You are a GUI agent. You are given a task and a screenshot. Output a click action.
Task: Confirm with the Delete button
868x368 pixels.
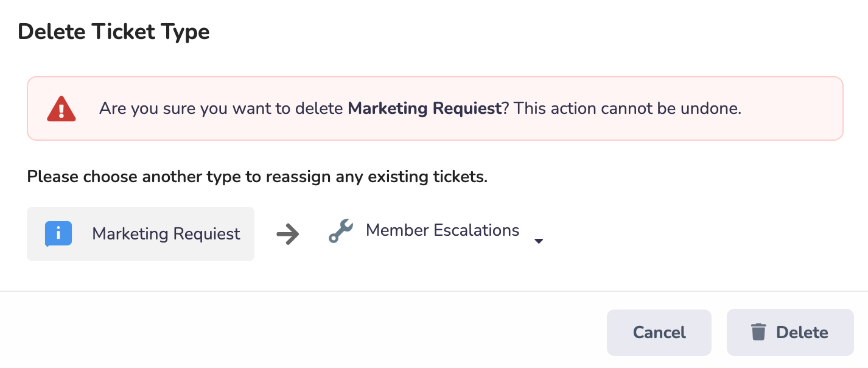pos(790,332)
